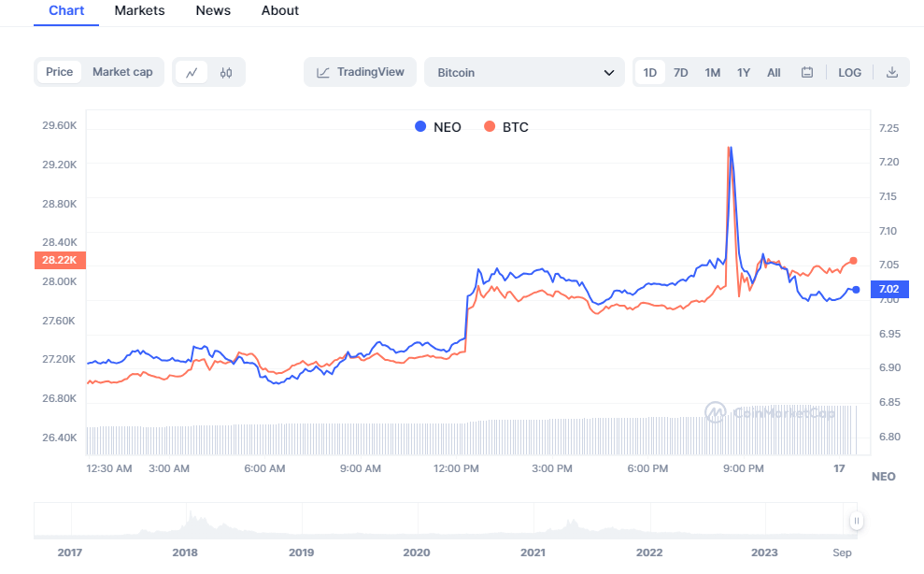Click the timeline range pause handle
The width and height of the screenshot is (924, 574).
pos(856,521)
